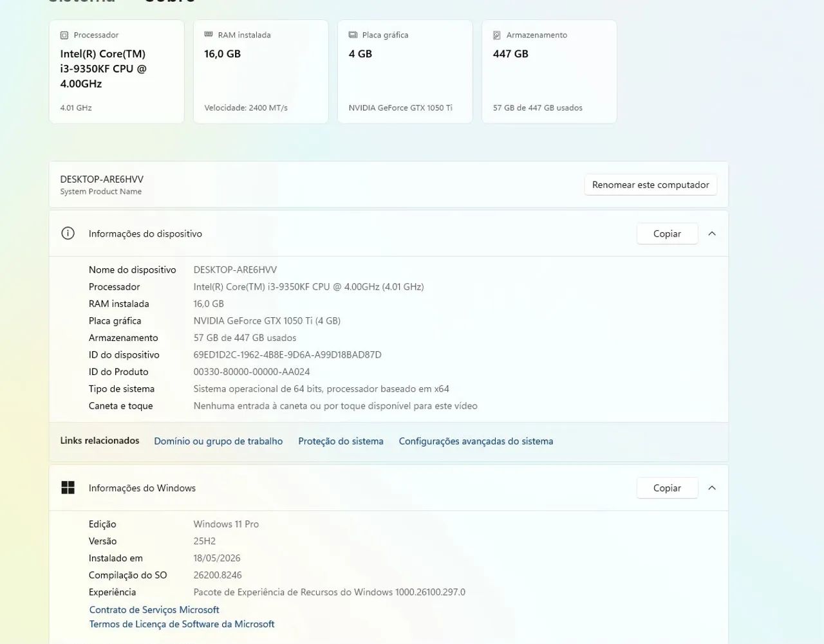824x644 pixels.
Task: Click the device ID value 69ED1D2C-1962-4B8E-9D6A-A99D18BAD87D
Action: tap(287, 355)
